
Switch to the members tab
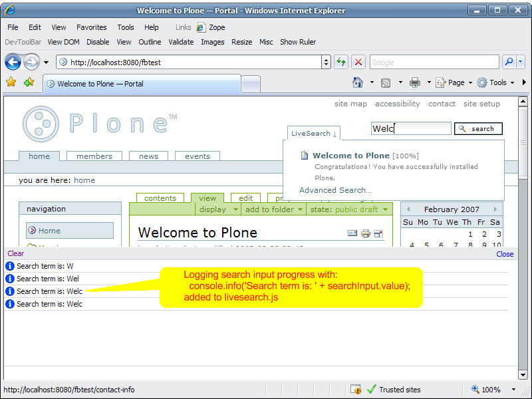94,156
